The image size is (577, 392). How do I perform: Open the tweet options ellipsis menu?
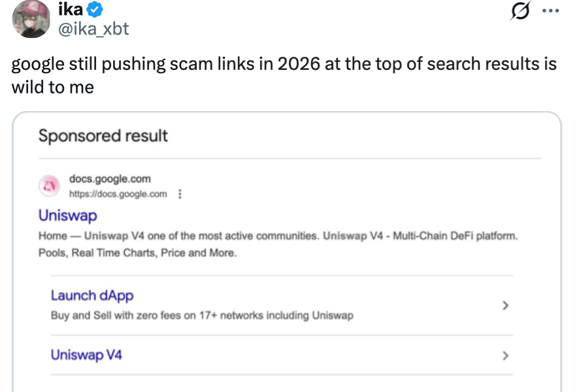pos(551,11)
